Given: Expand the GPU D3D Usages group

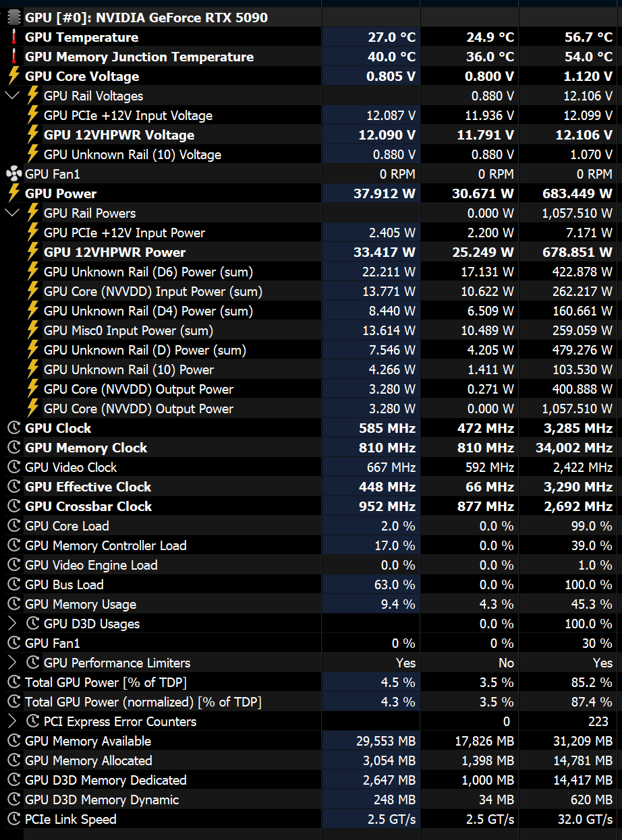Looking at the screenshot, I should click(12, 624).
